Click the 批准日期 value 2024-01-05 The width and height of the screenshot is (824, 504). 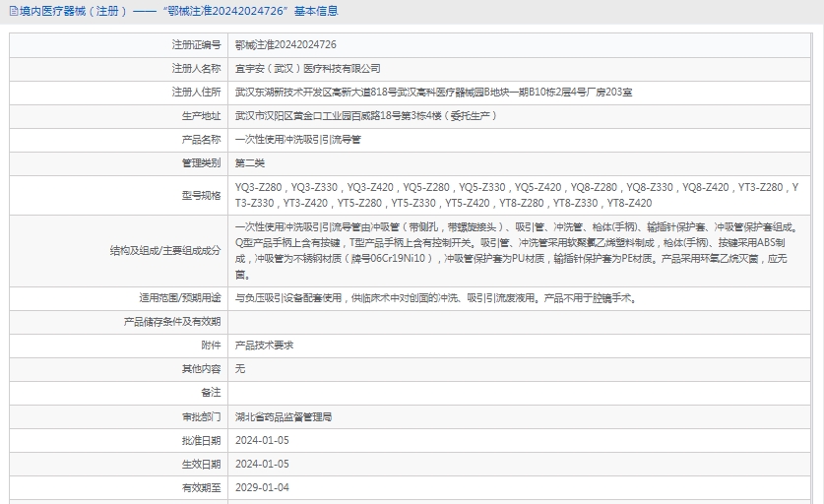262,440
